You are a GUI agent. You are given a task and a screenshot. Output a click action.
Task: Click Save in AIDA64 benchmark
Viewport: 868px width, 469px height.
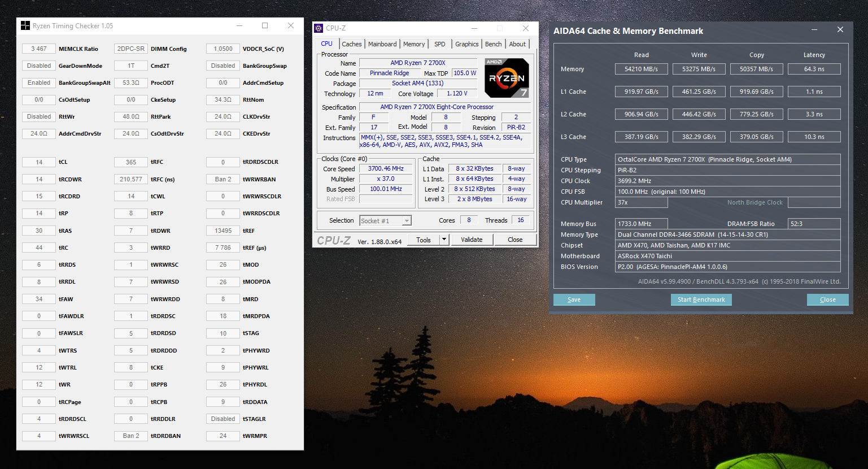[574, 299]
